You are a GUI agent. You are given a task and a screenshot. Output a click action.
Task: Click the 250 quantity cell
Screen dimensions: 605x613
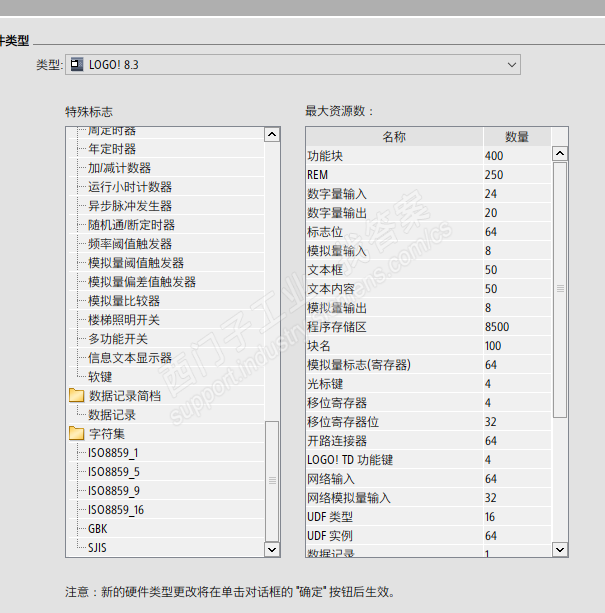(x=517, y=175)
